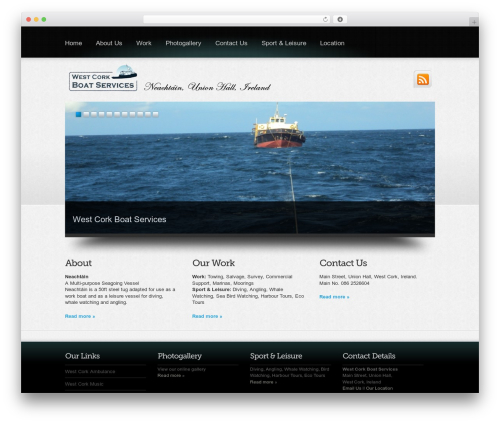The image size is (500, 423).
Task: Open the Work menu item
Action: pos(144,43)
